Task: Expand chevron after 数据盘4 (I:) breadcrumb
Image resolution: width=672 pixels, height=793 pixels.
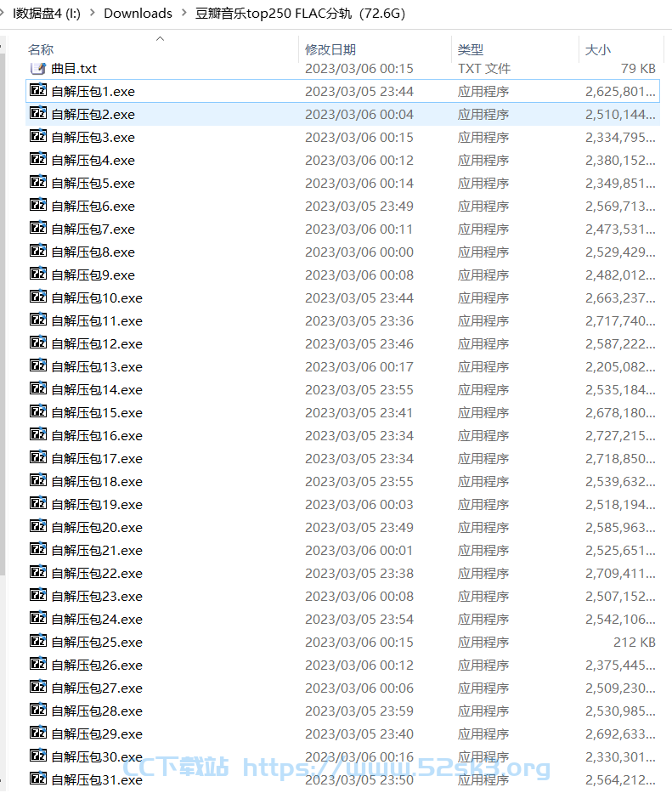Action: pos(93,13)
